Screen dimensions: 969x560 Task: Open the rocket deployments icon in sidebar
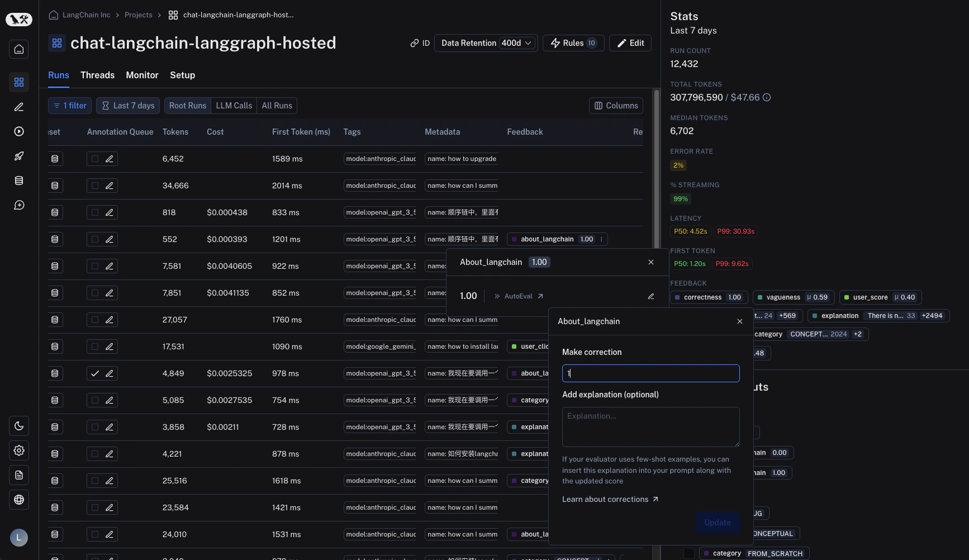pyautogui.click(x=19, y=156)
